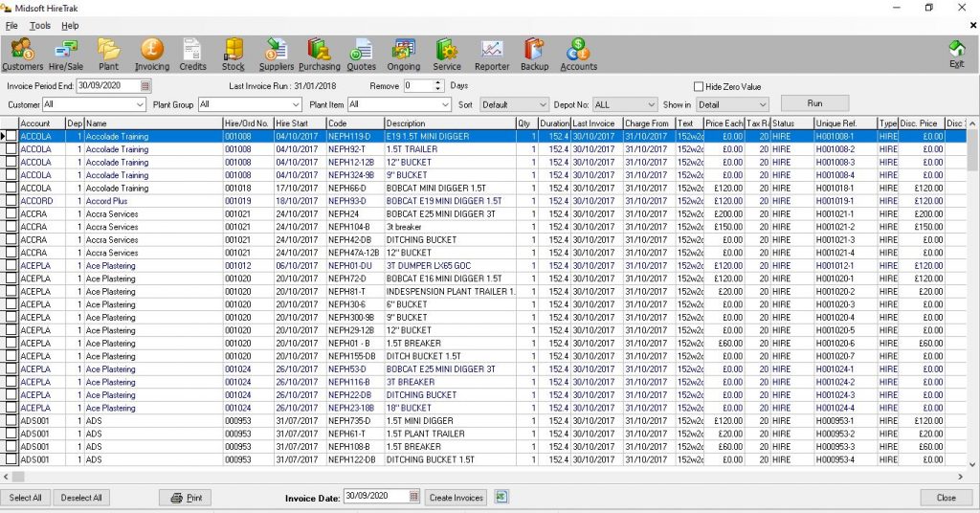This screenshot has height=513, width=980.
Task: Select cell 'DITCHING BUCKET 1.5T'
Action: (450, 459)
